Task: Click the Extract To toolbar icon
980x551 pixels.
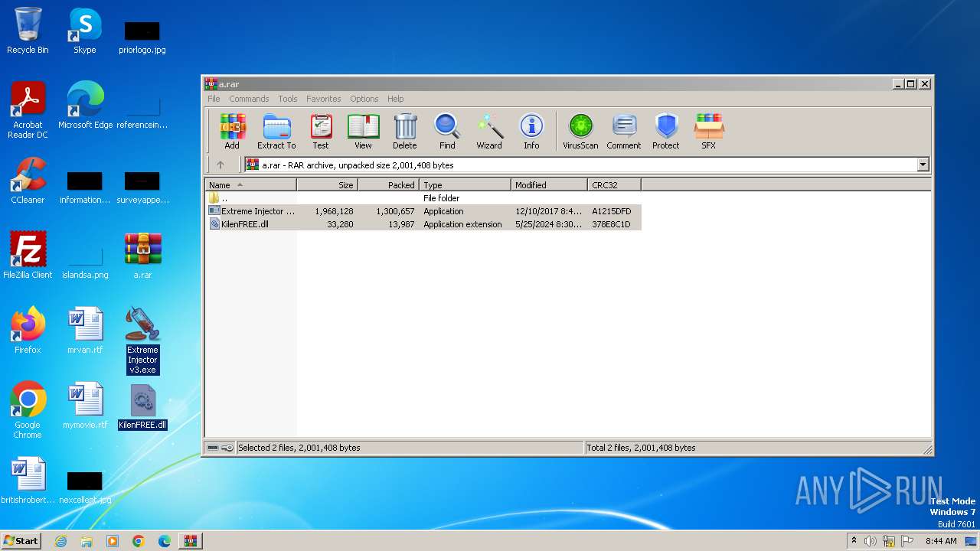Action: click(276, 132)
